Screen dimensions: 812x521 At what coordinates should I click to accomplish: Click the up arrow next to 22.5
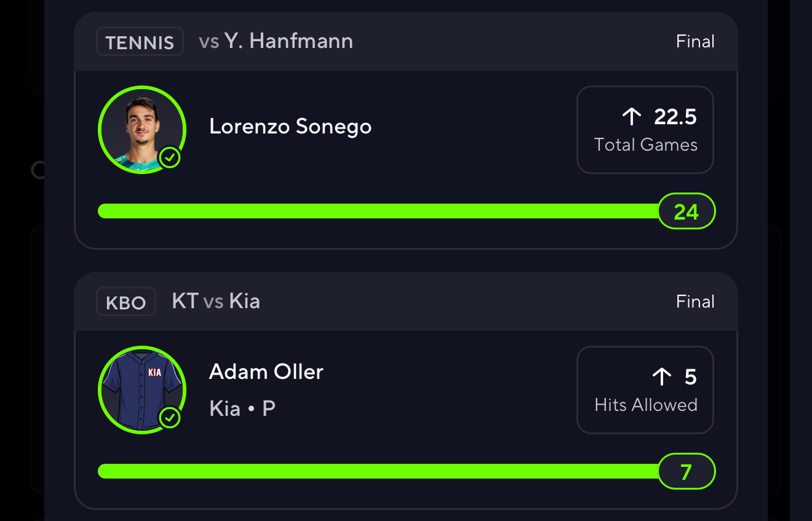tap(632, 116)
